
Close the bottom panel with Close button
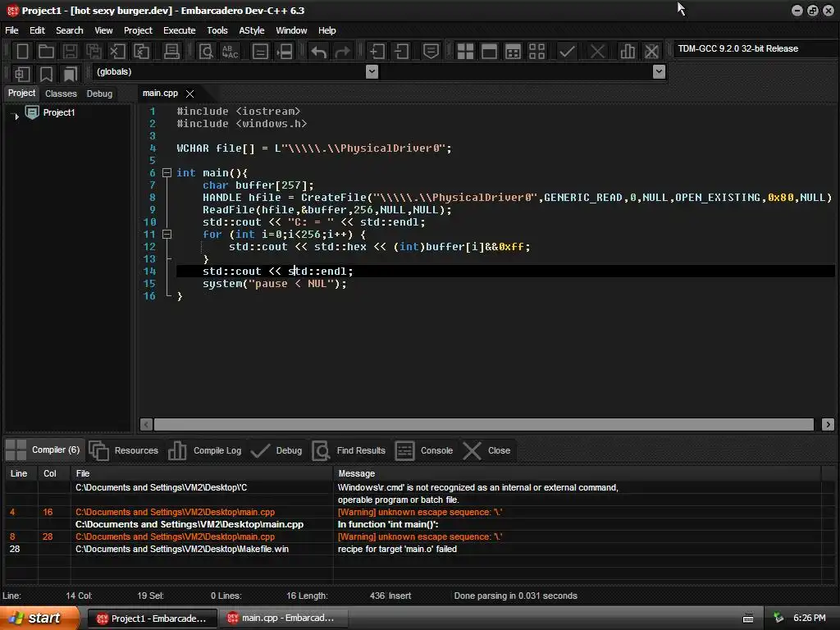pyautogui.click(x=486, y=450)
